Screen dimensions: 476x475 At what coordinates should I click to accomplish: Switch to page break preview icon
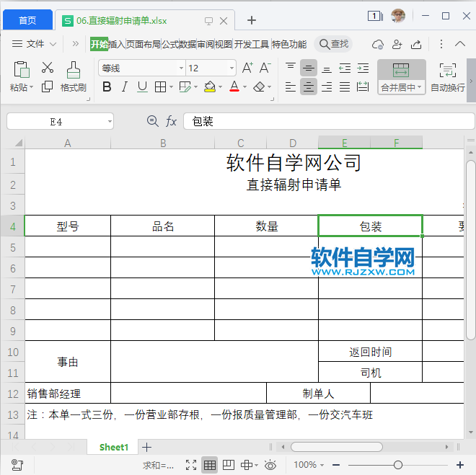(x=229, y=465)
